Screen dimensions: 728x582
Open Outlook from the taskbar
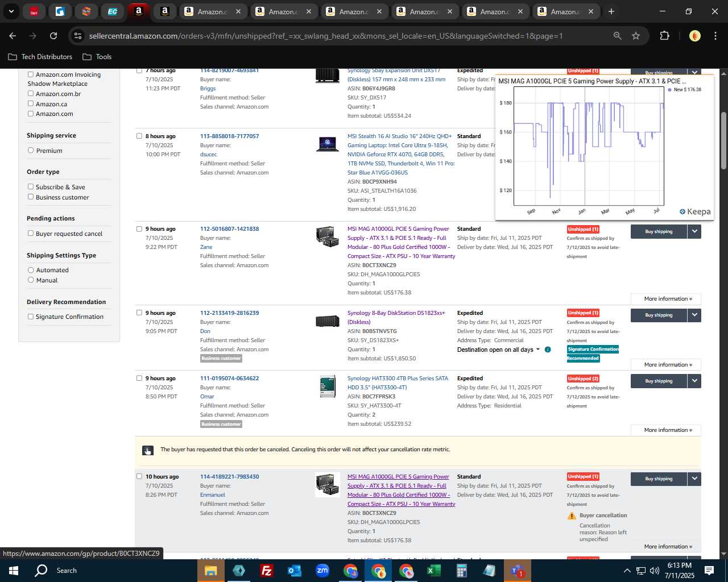[294, 571]
